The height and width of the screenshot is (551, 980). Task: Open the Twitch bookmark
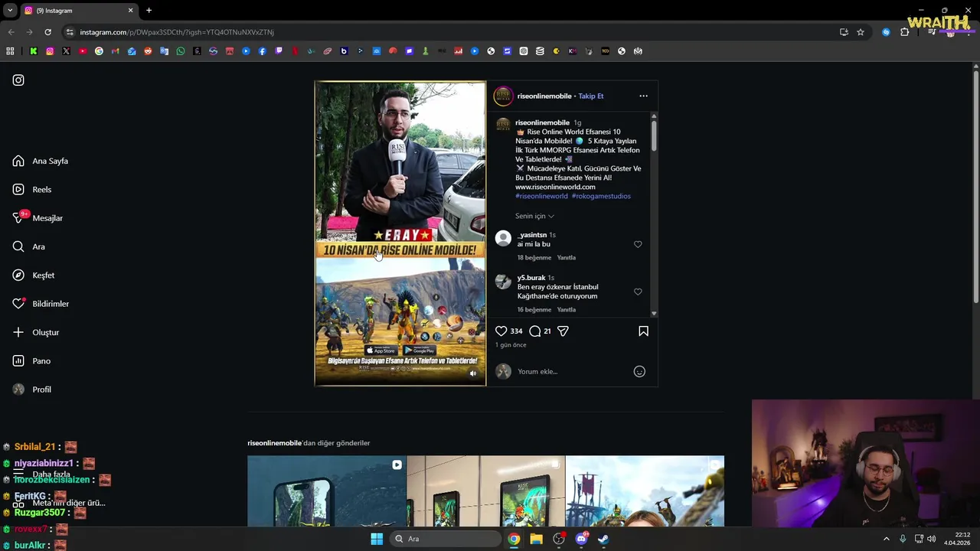click(279, 51)
